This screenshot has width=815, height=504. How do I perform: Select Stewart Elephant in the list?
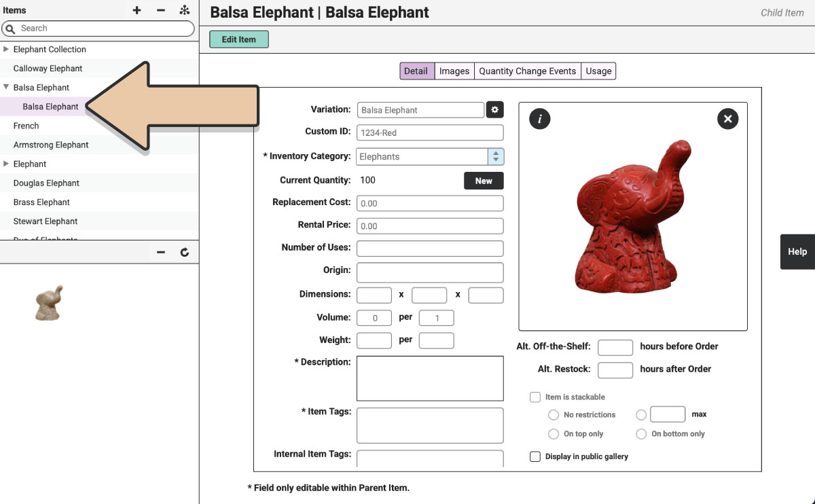[x=99, y=221]
